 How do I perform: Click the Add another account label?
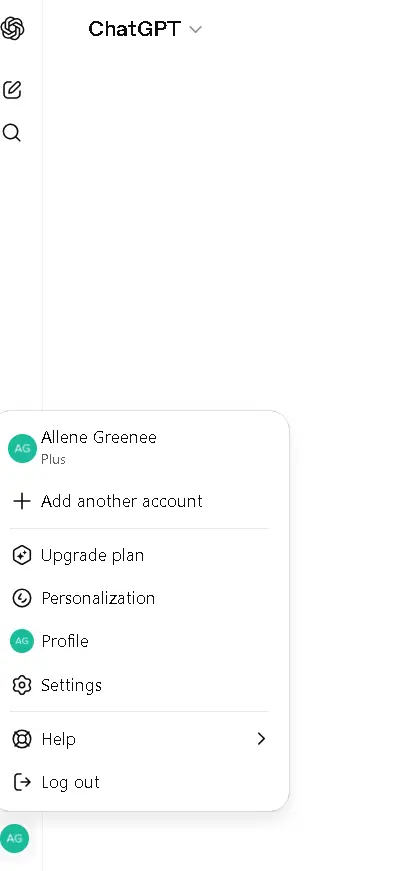point(122,501)
